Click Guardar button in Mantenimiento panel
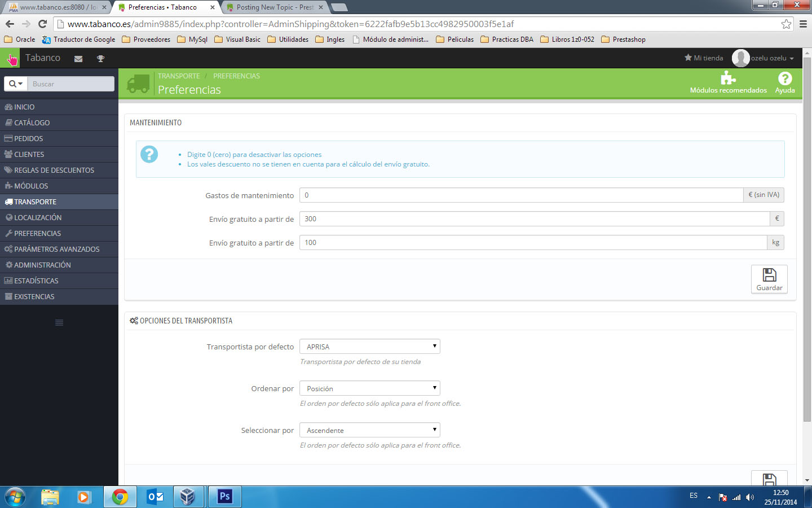The width and height of the screenshot is (812, 508). pyautogui.click(x=769, y=279)
